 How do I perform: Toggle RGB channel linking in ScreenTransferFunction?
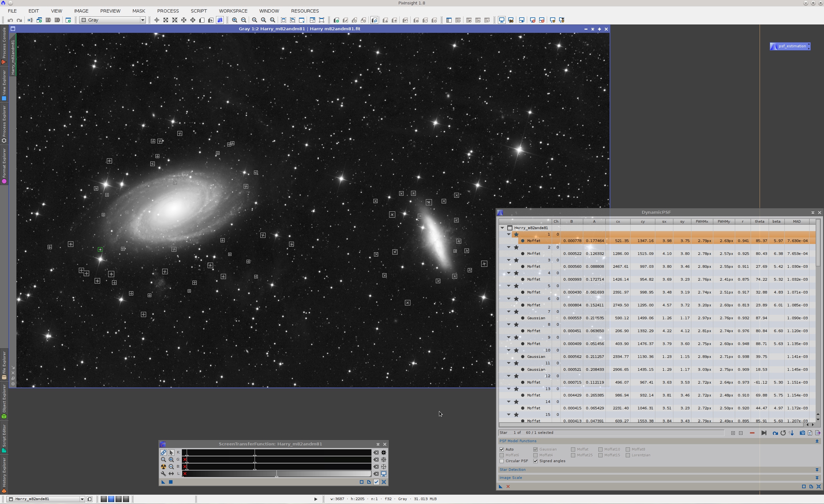[164, 452]
